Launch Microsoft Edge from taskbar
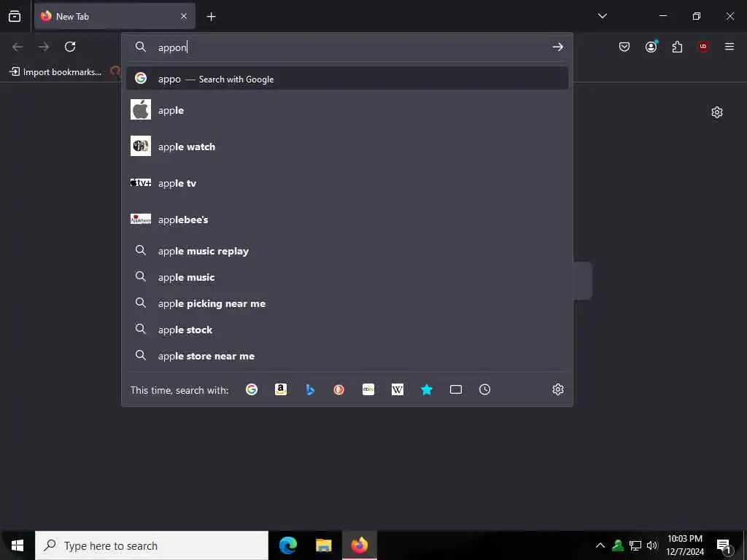 click(287, 545)
